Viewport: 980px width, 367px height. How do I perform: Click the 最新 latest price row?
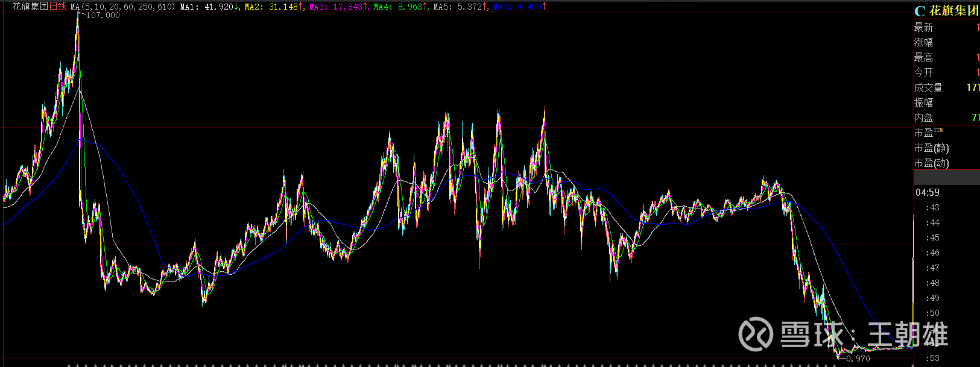pyautogui.click(x=923, y=28)
